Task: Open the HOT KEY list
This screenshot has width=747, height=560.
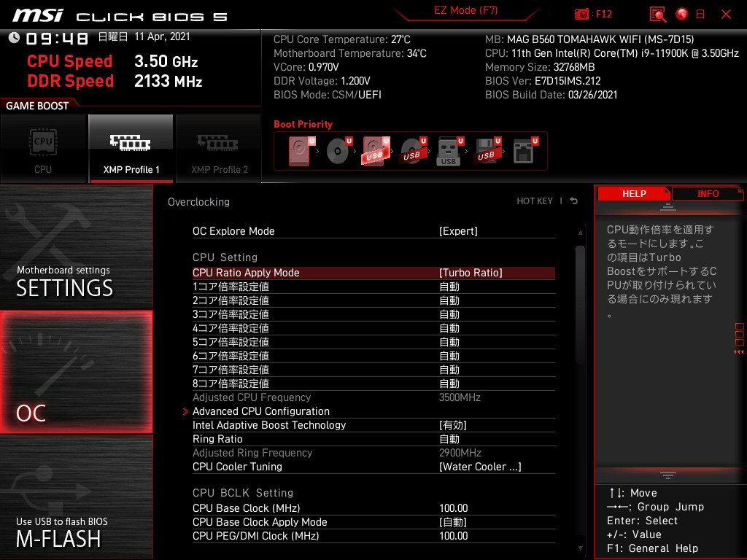Action: click(535, 201)
